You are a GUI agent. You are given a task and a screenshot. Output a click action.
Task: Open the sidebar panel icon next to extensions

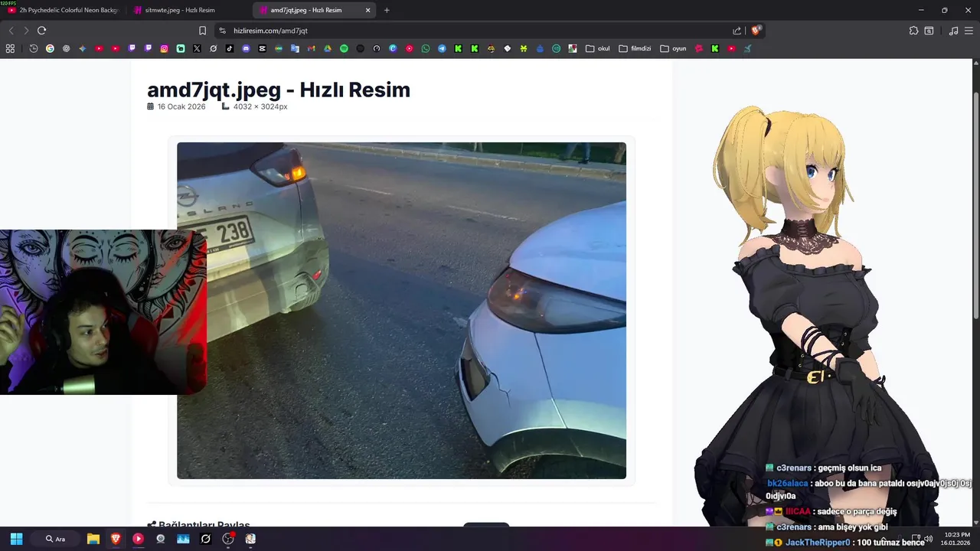pyautogui.click(x=929, y=31)
